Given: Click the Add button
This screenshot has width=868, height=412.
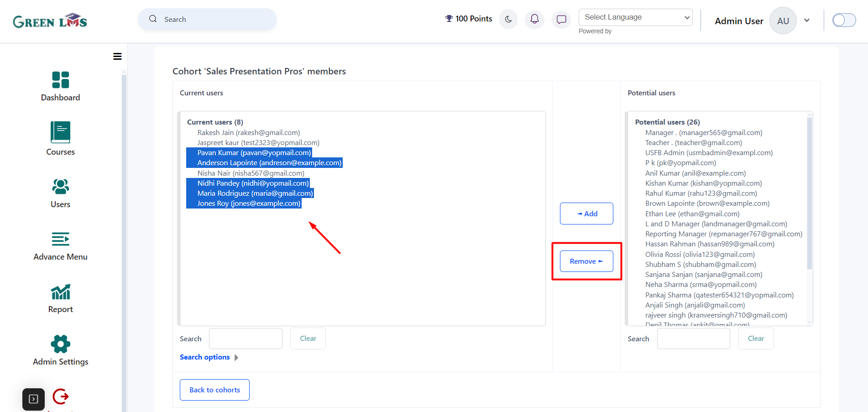Looking at the screenshot, I should coord(586,214).
